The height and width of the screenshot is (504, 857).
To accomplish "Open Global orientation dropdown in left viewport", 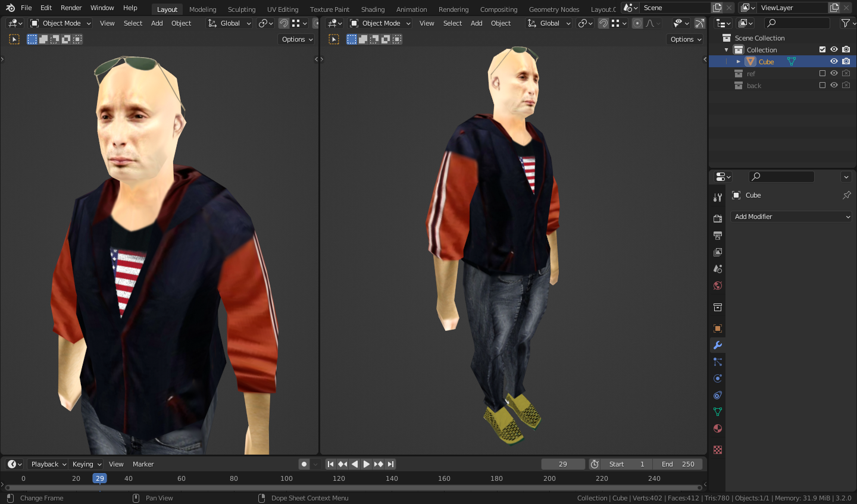I will point(230,23).
